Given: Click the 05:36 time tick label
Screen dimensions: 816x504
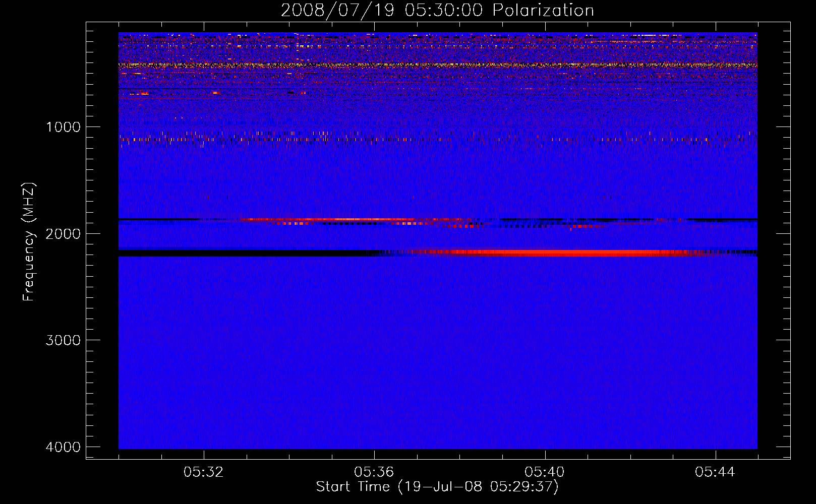Looking at the screenshot, I should tap(374, 472).
